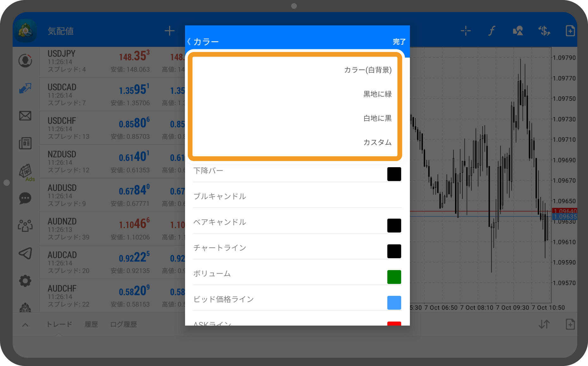The width and height of the screenshot is (588, 366).
Task: Change the ビッド価格ライン blue color swatch
Action: [x=394, y=303]
